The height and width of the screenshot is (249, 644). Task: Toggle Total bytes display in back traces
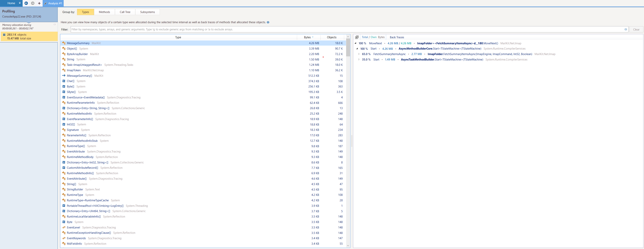click(365, 37)
